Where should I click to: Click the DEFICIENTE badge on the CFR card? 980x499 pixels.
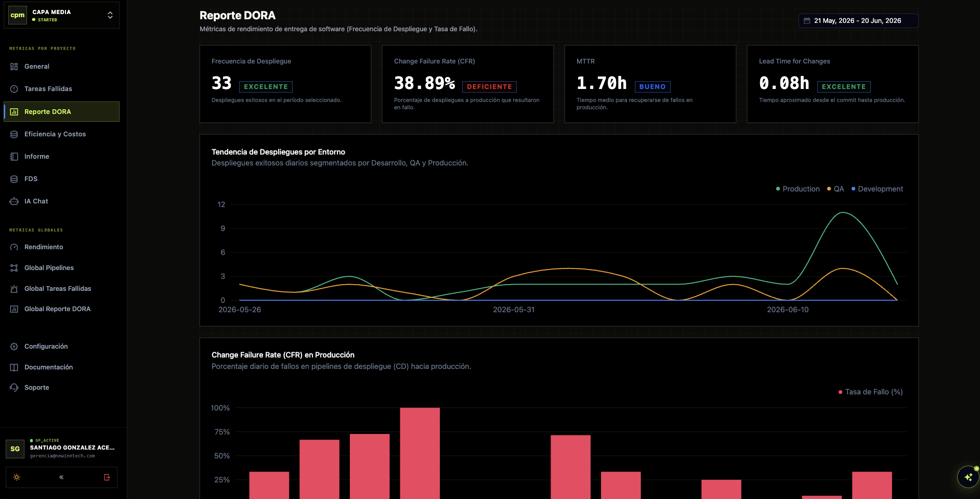click(489, 87)
